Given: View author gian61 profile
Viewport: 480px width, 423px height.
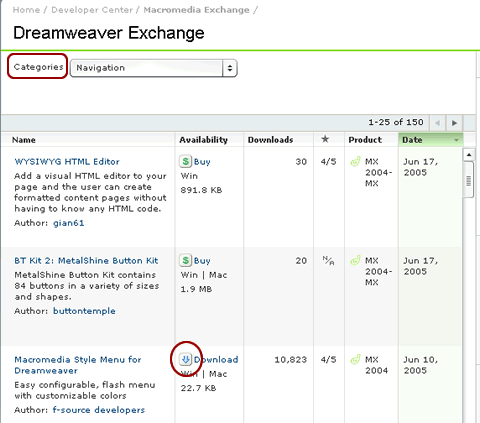Looking at the screenshot, I should click(x=69, y=223).
